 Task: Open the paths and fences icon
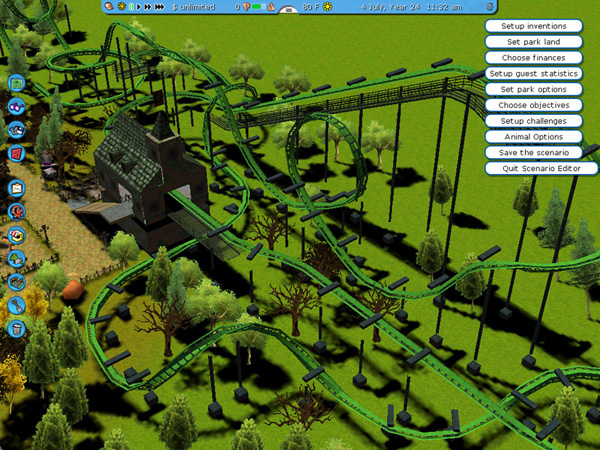click(x=16, y=282)
